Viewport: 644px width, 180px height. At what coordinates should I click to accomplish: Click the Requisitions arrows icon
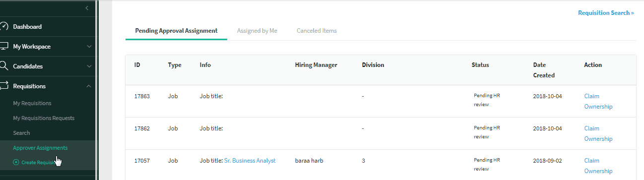point(3,86)
